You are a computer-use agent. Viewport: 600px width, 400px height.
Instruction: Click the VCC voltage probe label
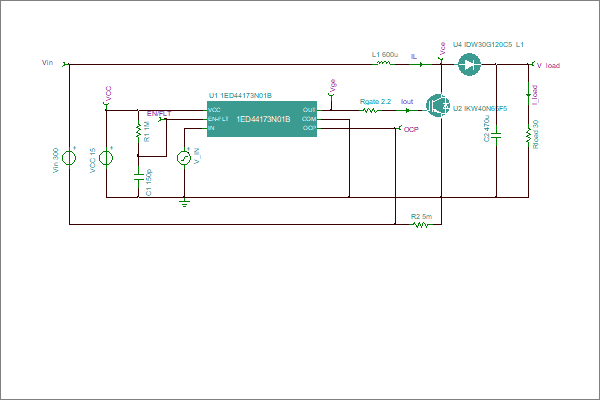(108, 93)
